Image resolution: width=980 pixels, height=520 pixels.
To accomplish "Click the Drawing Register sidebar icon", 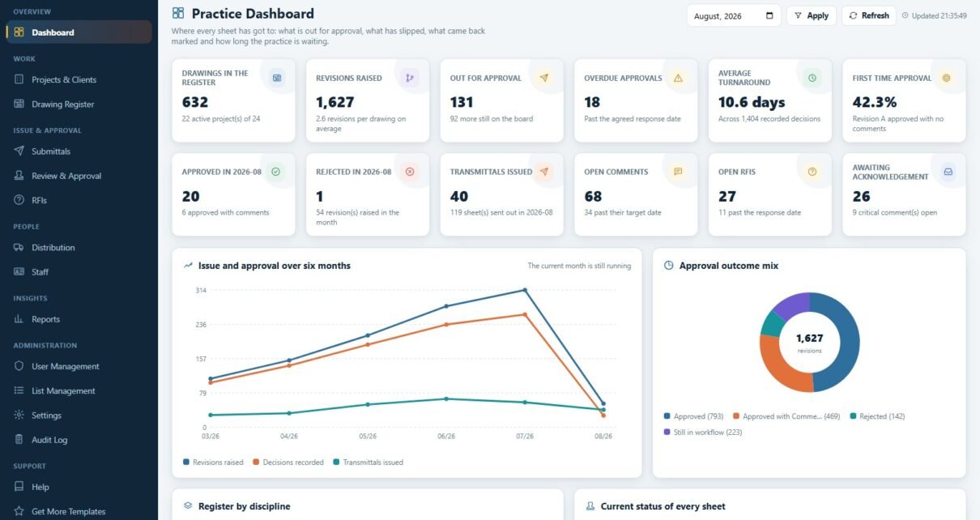I will pyautogui.click(x=19, y=104).
